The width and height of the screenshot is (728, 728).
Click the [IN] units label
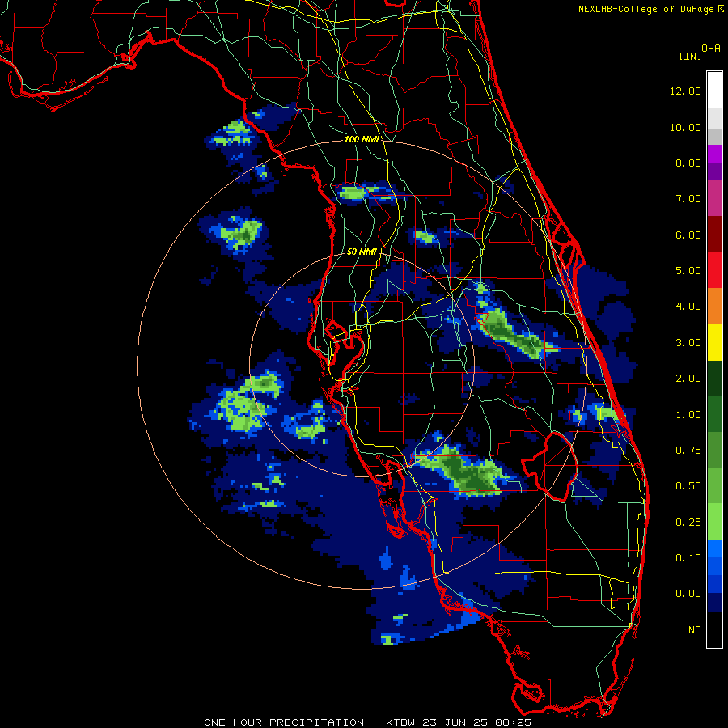(690, 56)
